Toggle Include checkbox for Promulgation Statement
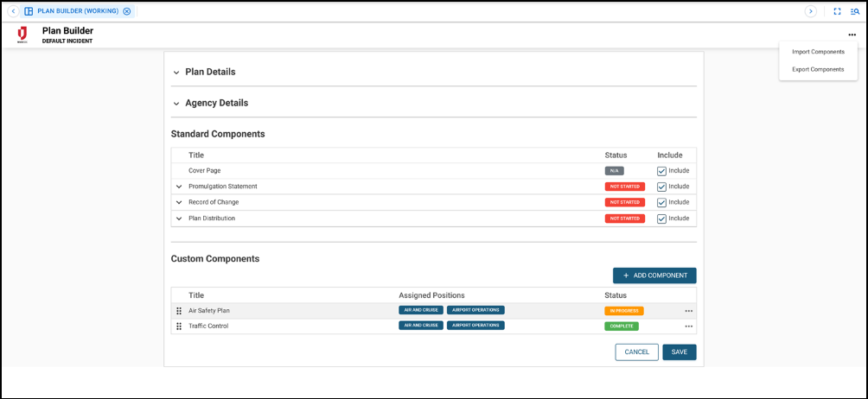The image size is (868, 399). (x=661, y=187)
